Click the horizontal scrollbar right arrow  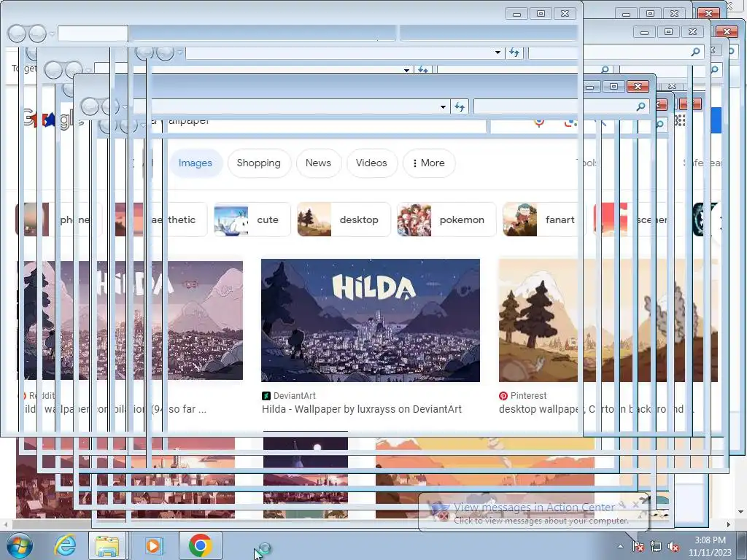(729, 524)
